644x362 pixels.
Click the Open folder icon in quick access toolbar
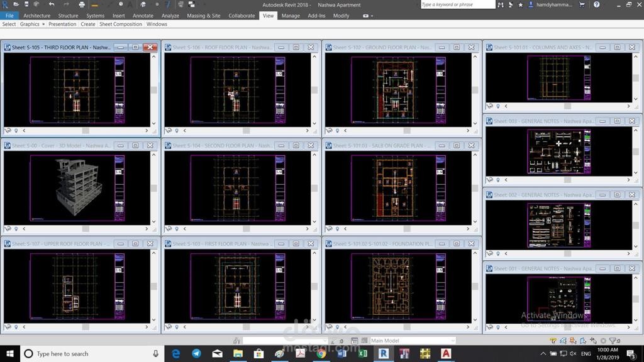[16, 4]
